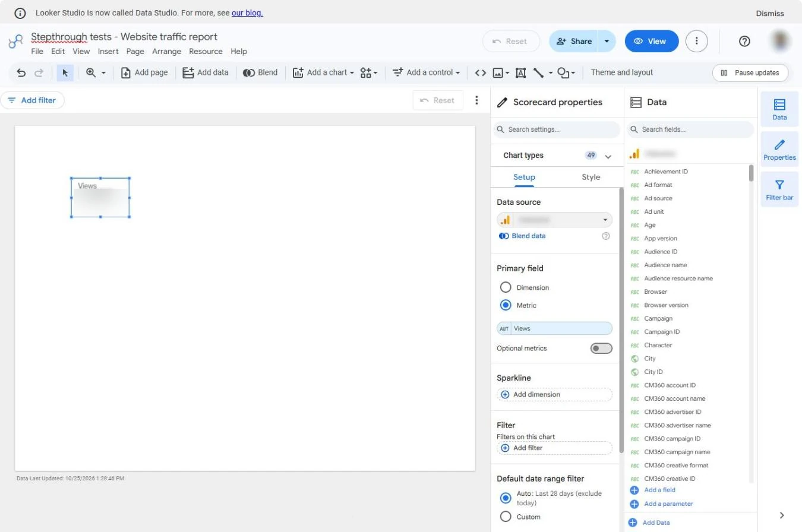Click the blue View button
Screen dimensions: 802x532
(652, 41)
